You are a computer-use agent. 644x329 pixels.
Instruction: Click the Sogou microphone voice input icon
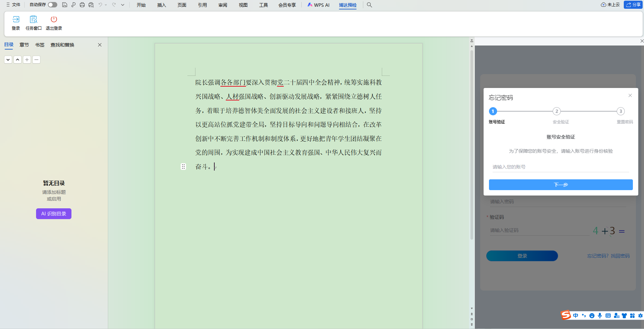point(600,316)
